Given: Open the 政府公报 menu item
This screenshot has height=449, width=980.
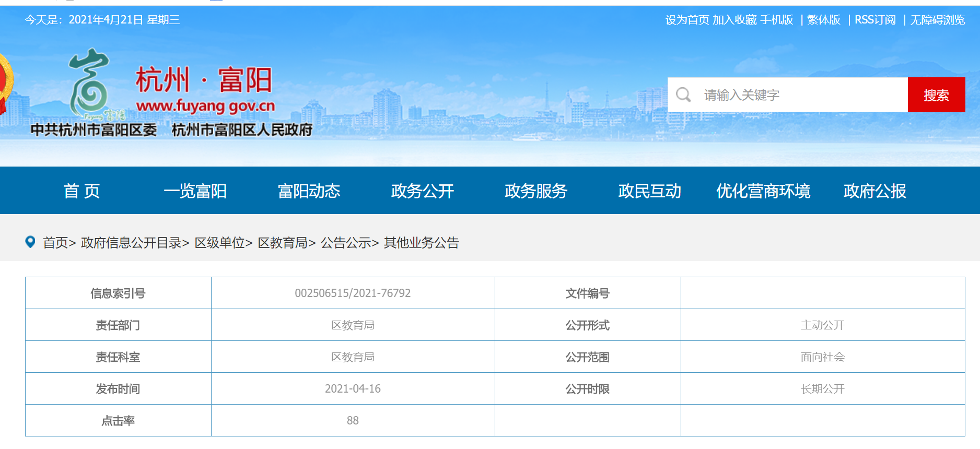Looking at the screenshot, I should point(874,191).
